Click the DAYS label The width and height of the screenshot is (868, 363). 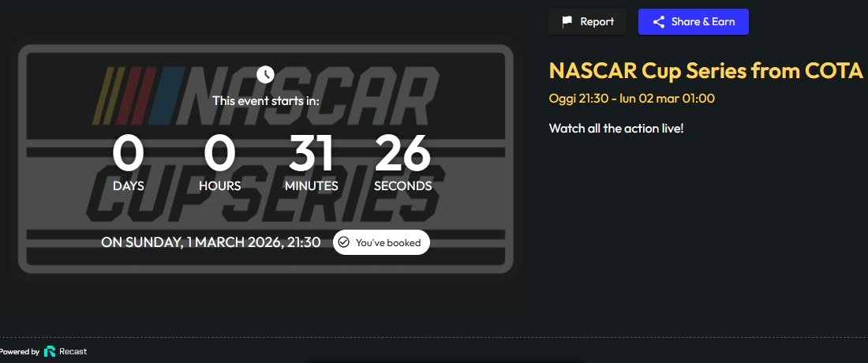tap(129, 186)
